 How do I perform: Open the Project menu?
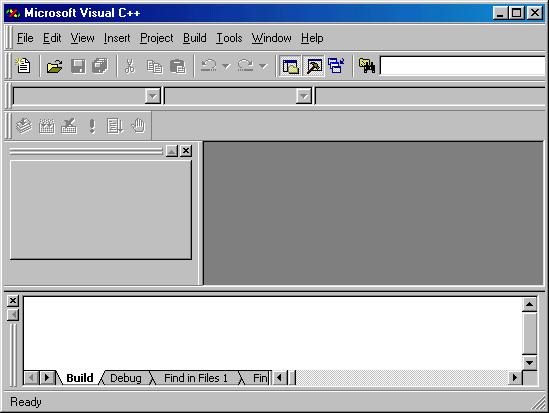(x=157, y=38)
